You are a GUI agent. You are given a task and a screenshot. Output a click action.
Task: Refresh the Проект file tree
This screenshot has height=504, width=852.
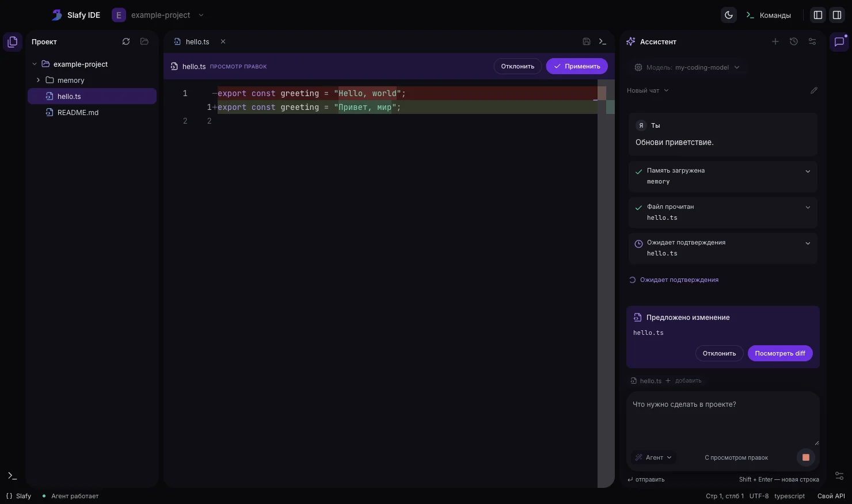coord(126,41)
